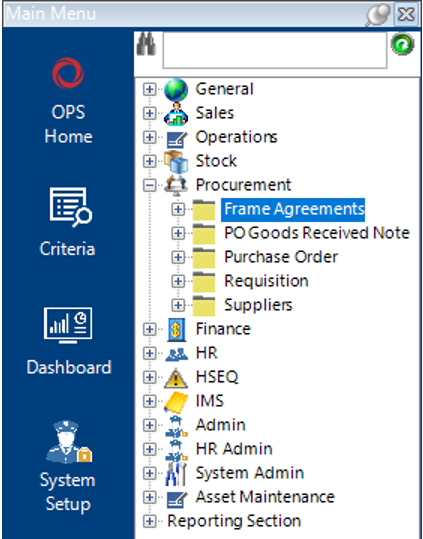
Task: Toggle the pushpin auto-hide icon
Action: click(x=378, y=15)
